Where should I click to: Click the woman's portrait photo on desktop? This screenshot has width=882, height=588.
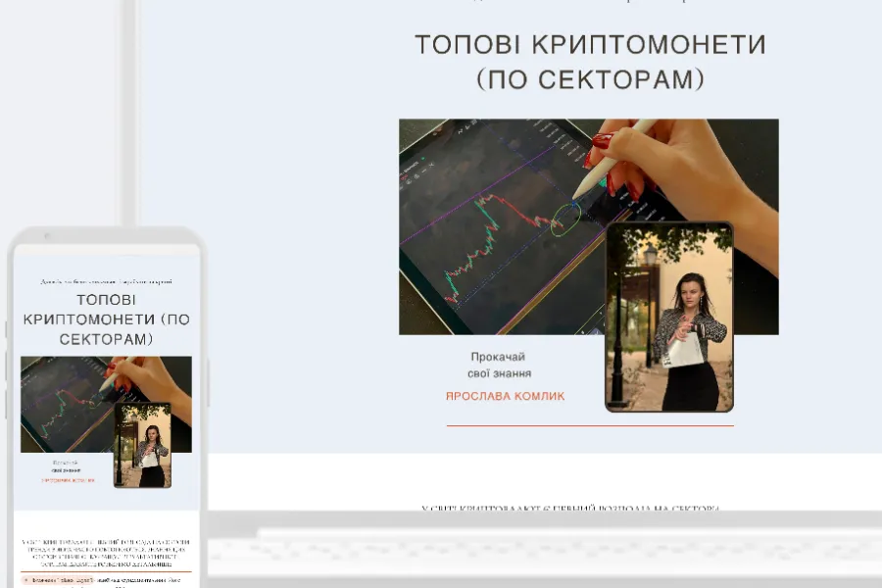pyautogui.click(x=669, y=317)
